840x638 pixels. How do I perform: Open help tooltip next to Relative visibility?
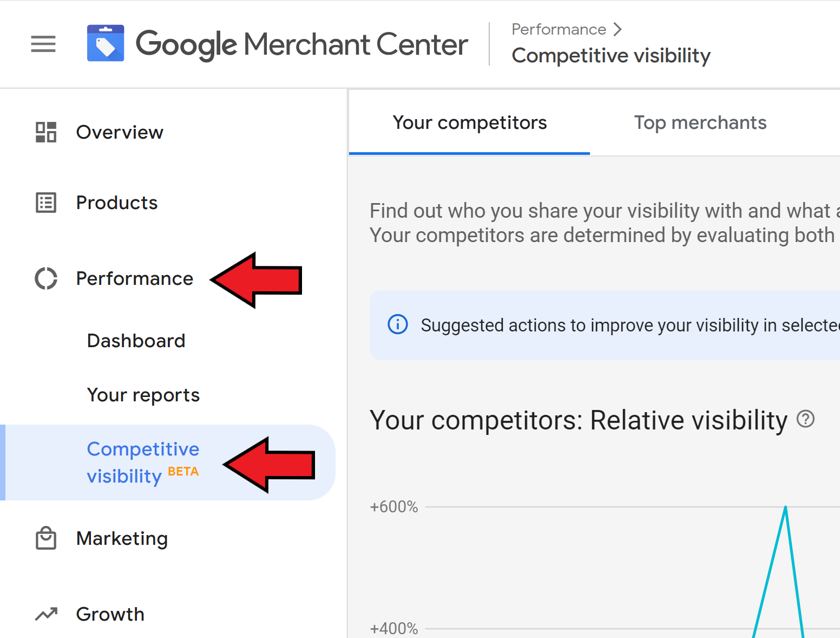805,419
